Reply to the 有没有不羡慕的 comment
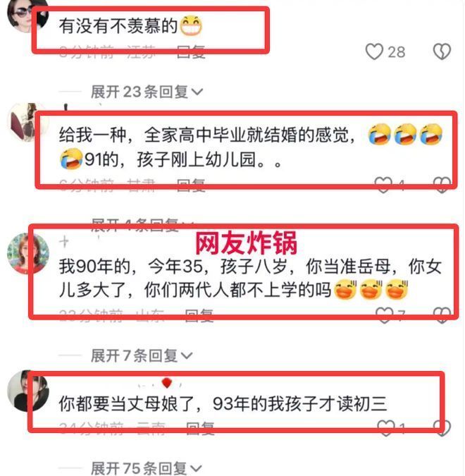Viewport: 465px width, 476px height. (x=191, y=51)
